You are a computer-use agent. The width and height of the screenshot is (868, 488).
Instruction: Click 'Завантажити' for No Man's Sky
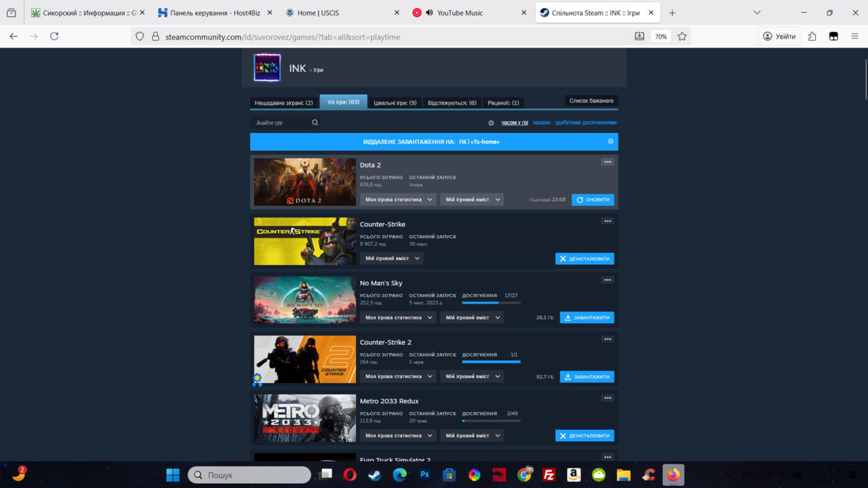tap(587, 317)
